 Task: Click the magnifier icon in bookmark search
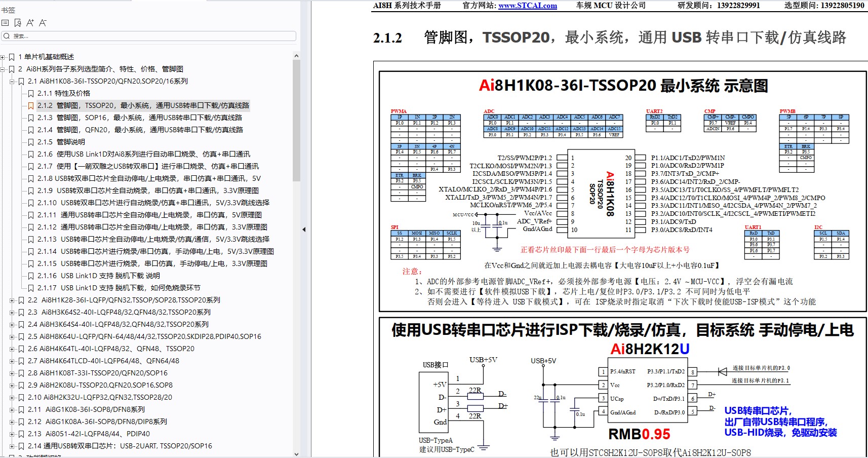tap(7, 36)
